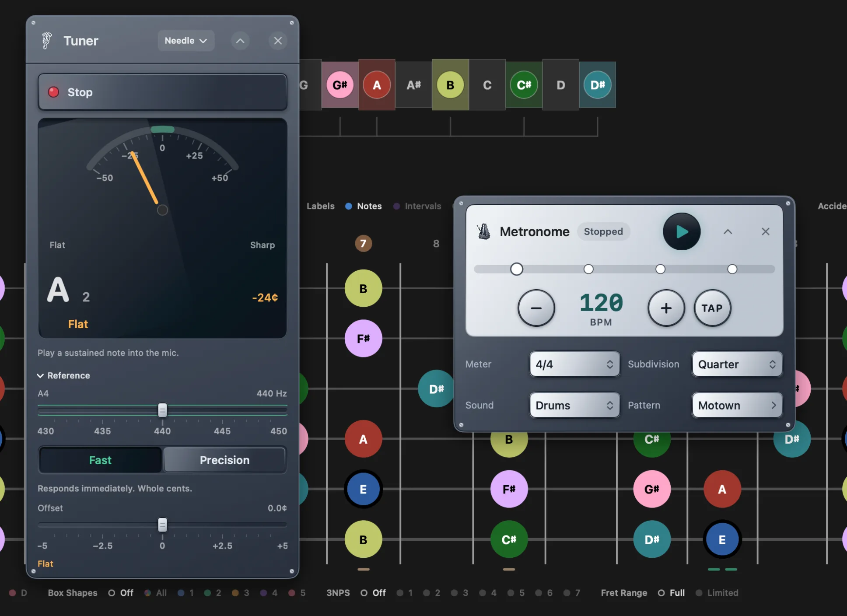
Task: Stop the tuner listening
Action: point(162,92)
